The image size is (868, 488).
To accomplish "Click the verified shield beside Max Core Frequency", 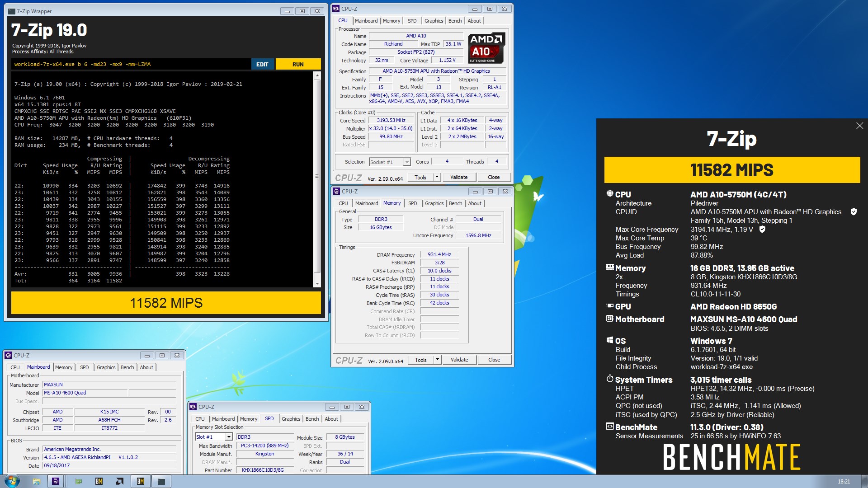I will coord(762,229).
